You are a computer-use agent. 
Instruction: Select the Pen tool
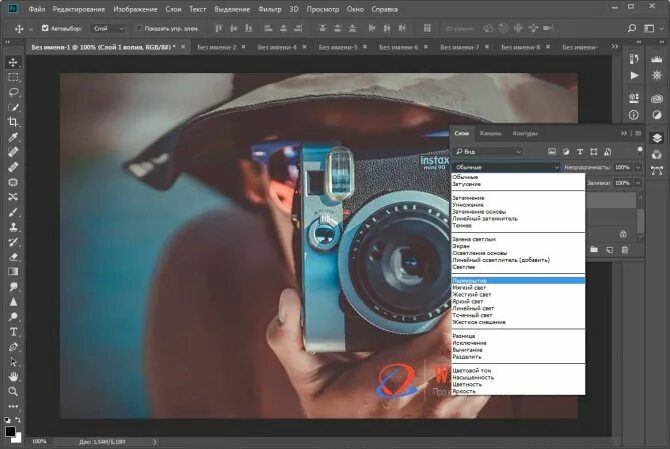point(13,347)
